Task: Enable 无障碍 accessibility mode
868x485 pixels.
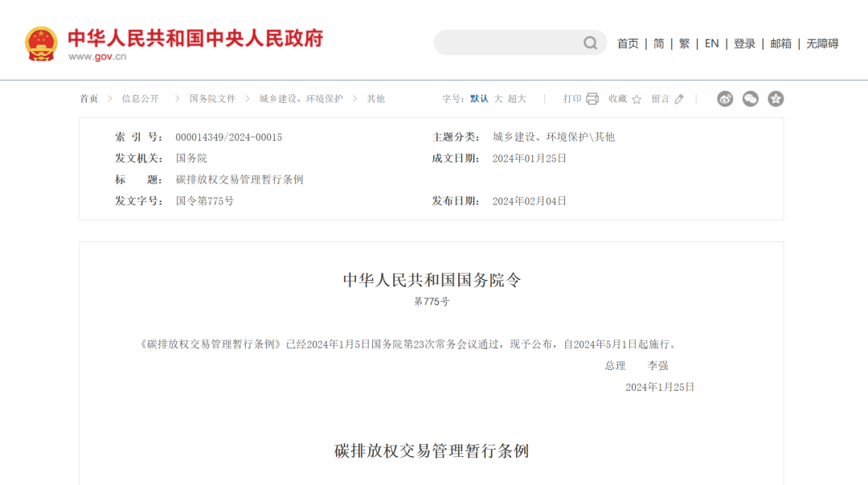Action: pos(822,43)
